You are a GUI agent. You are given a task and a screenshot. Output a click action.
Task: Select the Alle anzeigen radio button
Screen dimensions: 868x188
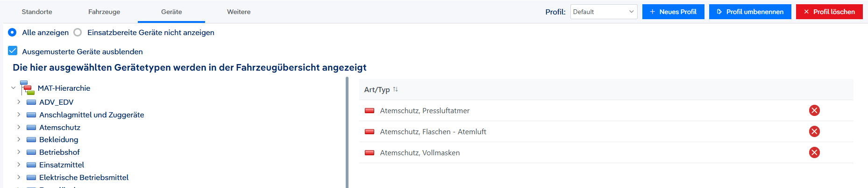[x=12, y=32]
